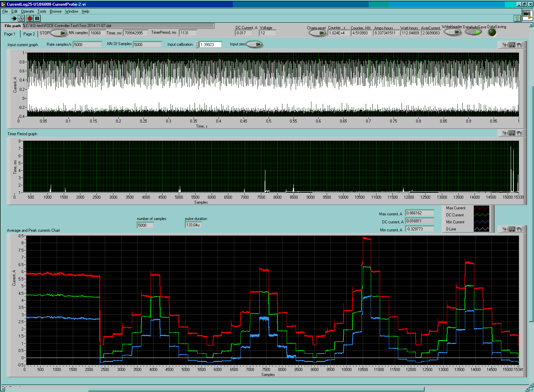Open the context help question mark
This screenshot has width=534, height=392.
(x=517, y=19)
